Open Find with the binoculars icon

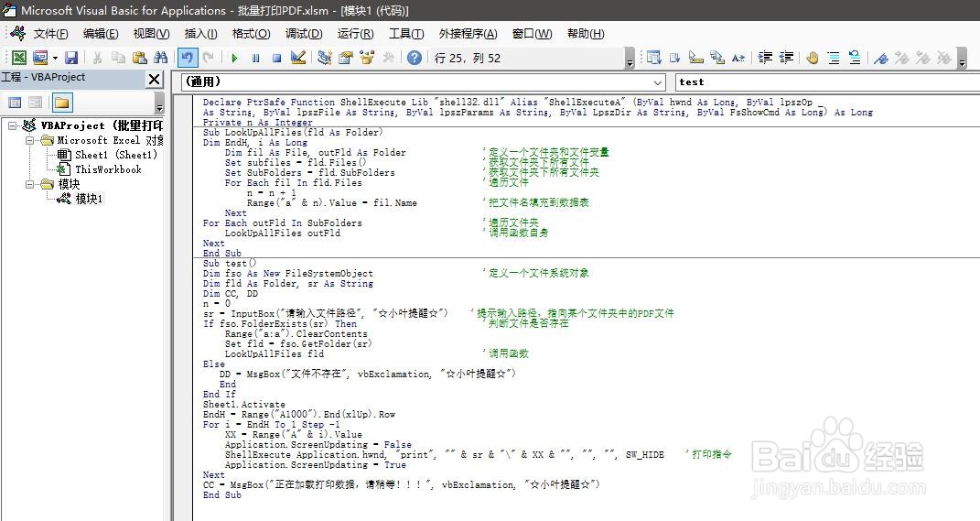(x=161, y=58)
